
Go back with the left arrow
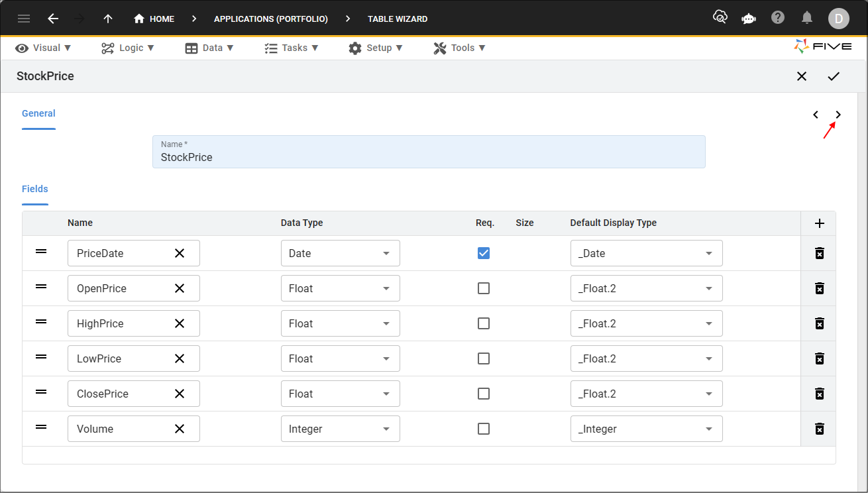coord(53,19)
